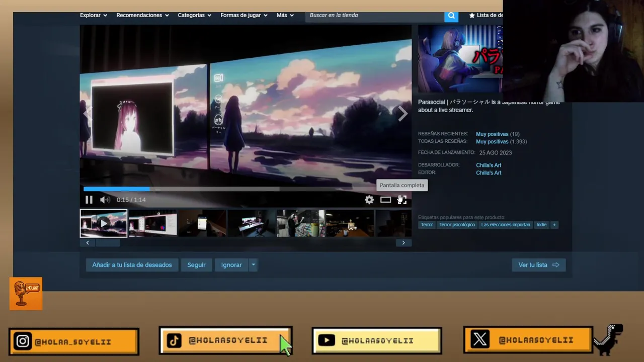Select the Terror tag

tap(427, 225)
